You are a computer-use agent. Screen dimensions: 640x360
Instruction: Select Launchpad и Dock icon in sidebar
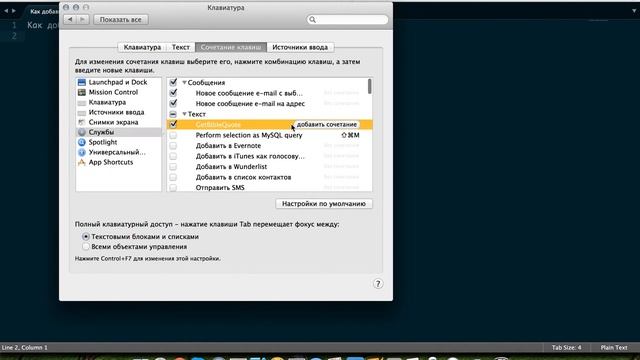[82, 82]
